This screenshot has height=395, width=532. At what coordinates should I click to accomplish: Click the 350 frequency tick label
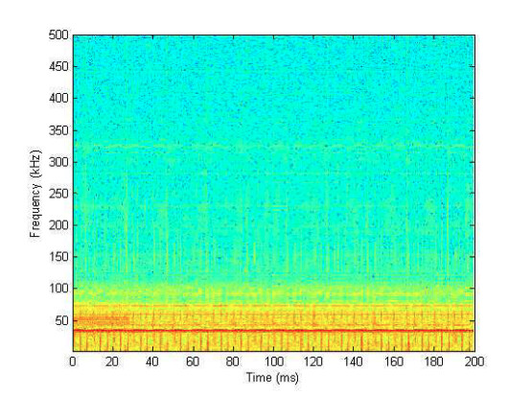tap(58, 130)
